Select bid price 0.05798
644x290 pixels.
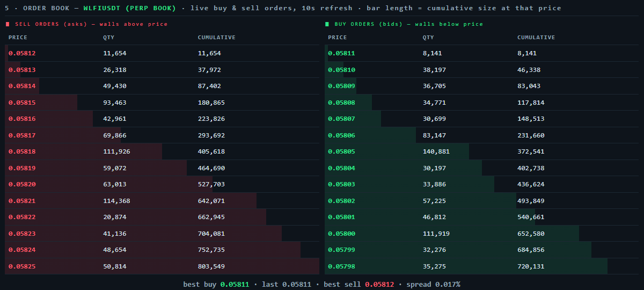click(341, 266)
